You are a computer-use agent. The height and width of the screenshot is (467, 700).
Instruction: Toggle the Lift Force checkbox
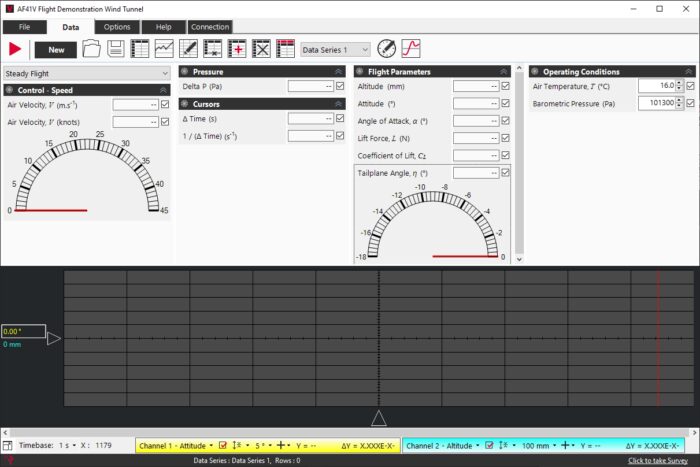point(506,138)
